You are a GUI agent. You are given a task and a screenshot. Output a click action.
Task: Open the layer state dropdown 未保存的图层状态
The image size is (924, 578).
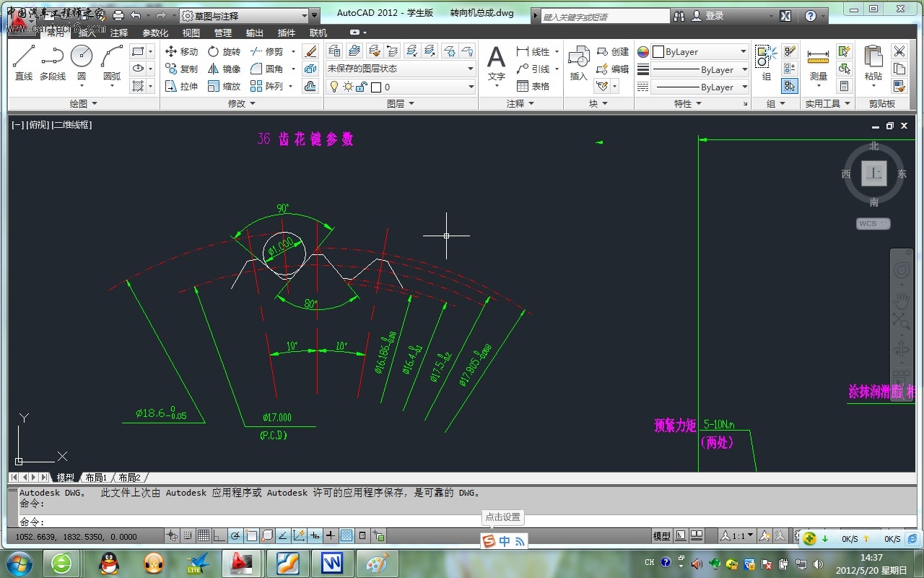401,69
